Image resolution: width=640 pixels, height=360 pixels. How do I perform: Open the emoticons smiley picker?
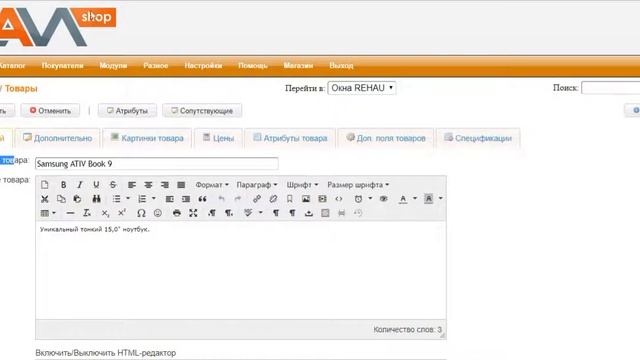[x=158, y=213]
